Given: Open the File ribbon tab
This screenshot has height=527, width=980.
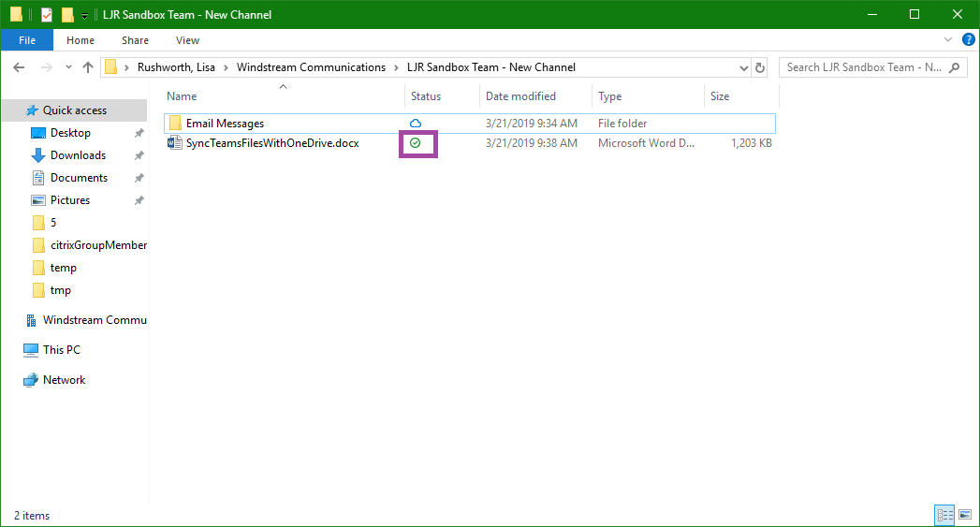Looking at the screenshot, I should tap(27, 40).
